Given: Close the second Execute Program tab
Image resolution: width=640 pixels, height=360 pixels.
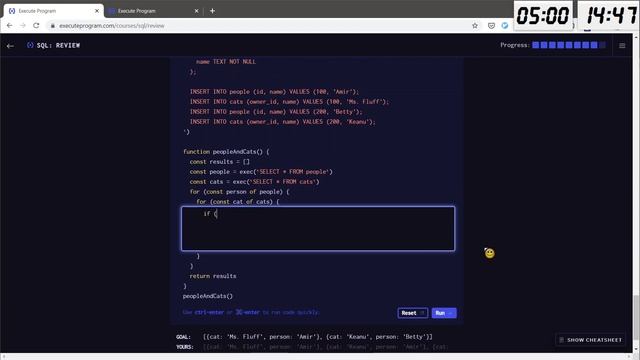Looking at the screenshot, I should pos(196,11).
